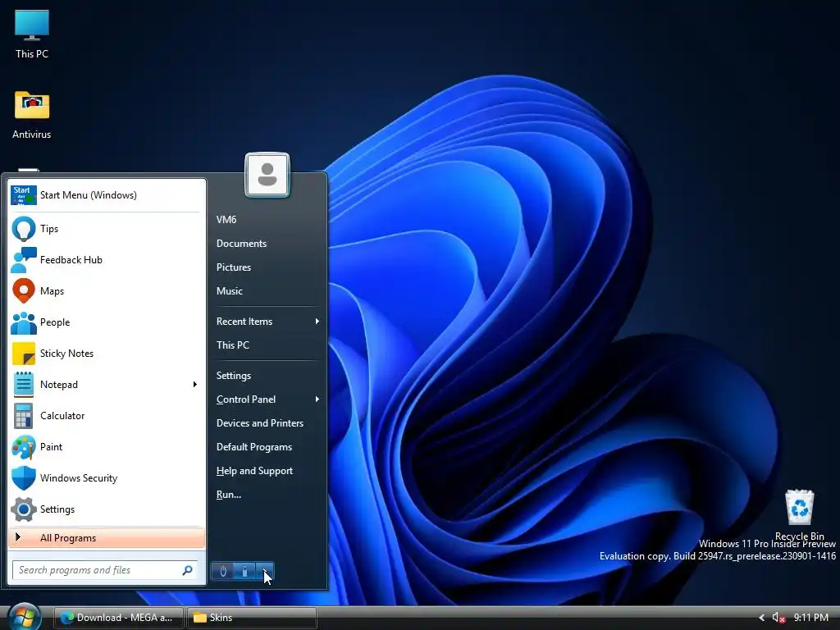Open Feedback Hub

[107, 260]
